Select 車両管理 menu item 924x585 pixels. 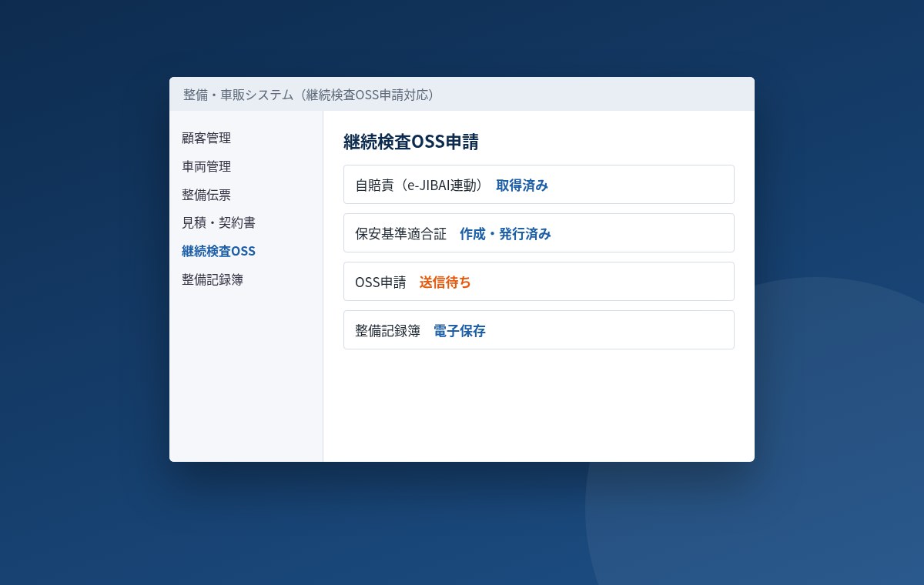click(206, 166)
